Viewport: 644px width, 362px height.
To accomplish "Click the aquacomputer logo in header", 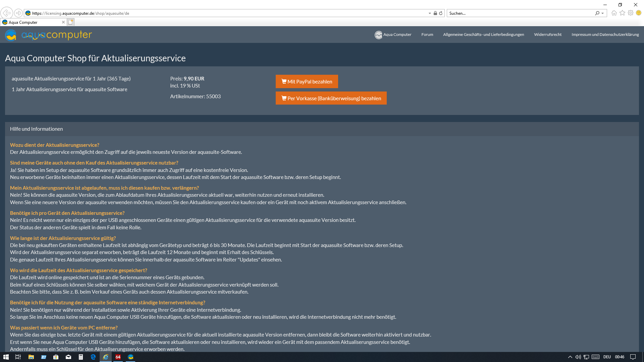I will click(x=49, y=35).
